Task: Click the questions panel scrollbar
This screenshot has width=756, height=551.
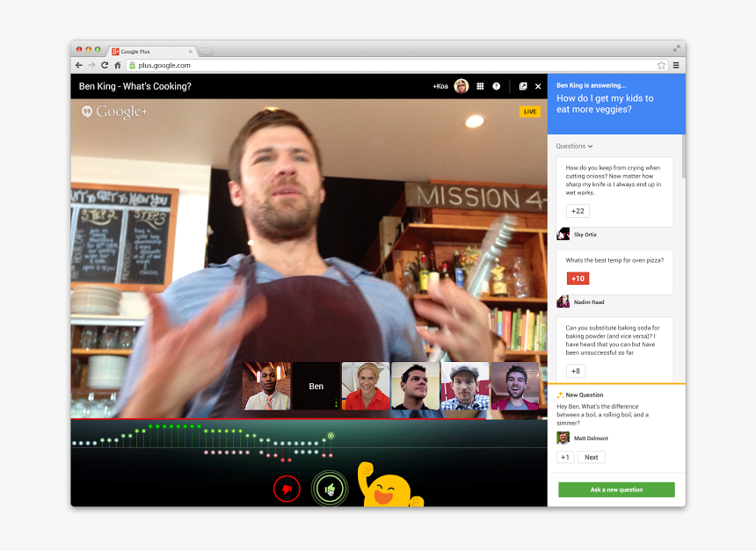Action: (684, 156)
